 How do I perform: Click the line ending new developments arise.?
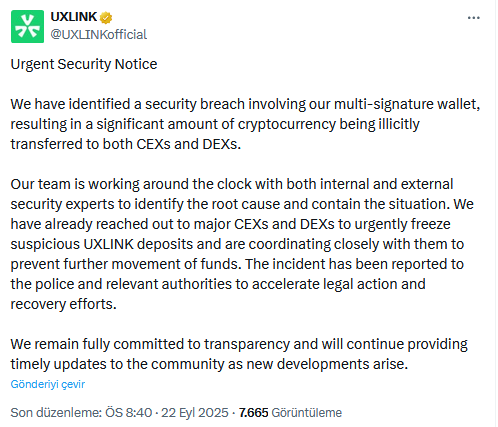pos(209,364)
